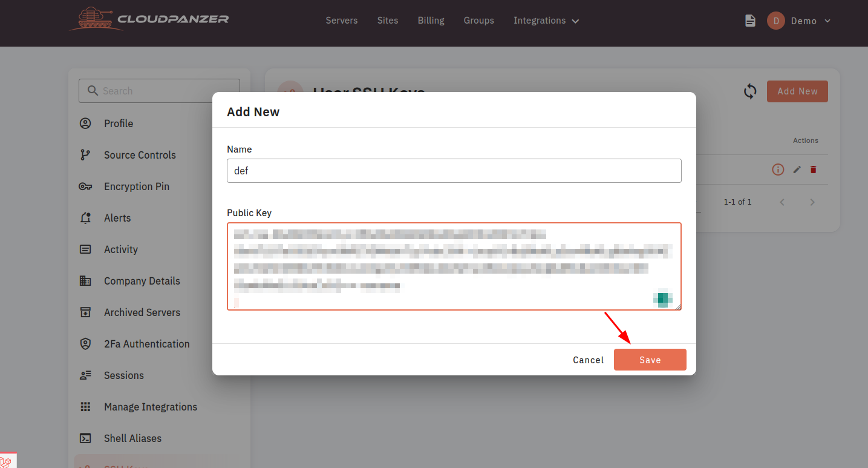
Task: Click the refresh SSH keys icon
Action: 750,91
